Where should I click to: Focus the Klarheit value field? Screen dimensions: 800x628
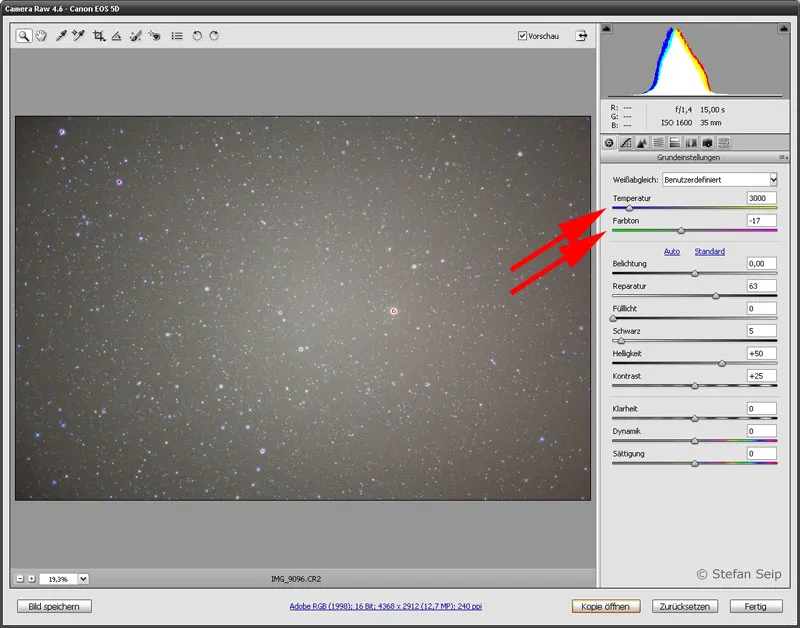pyautogui.click(x=762, y=408)
